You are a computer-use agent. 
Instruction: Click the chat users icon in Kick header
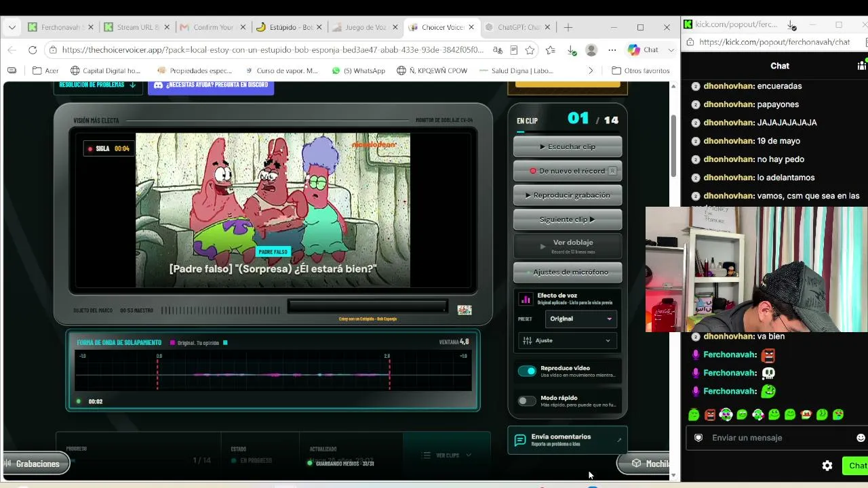point(862,66)
